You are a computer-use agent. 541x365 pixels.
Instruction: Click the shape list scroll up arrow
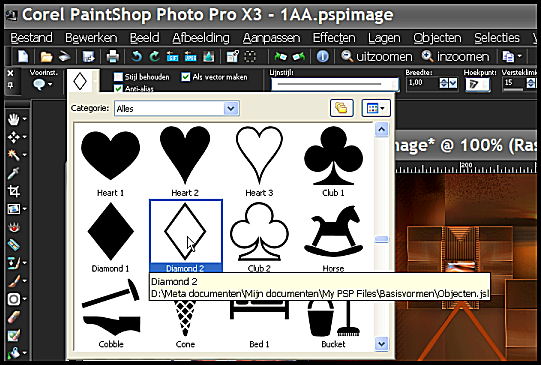pyautogui.click(x=381, y=130)
